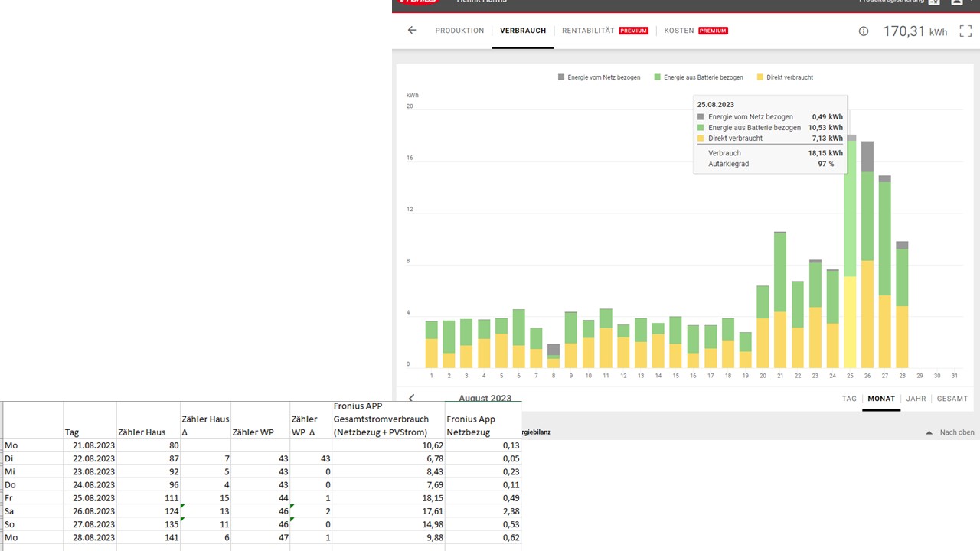The height and width of the screenshot is (551, 980).
Task: Toggle legend series Direkt verbraucht
Action: click(785, 77)
